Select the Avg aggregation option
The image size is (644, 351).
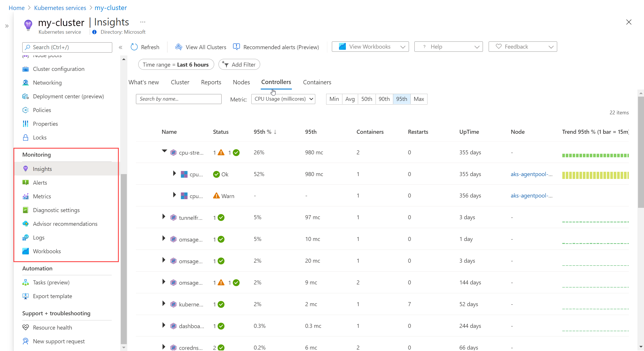coord(350,99)
